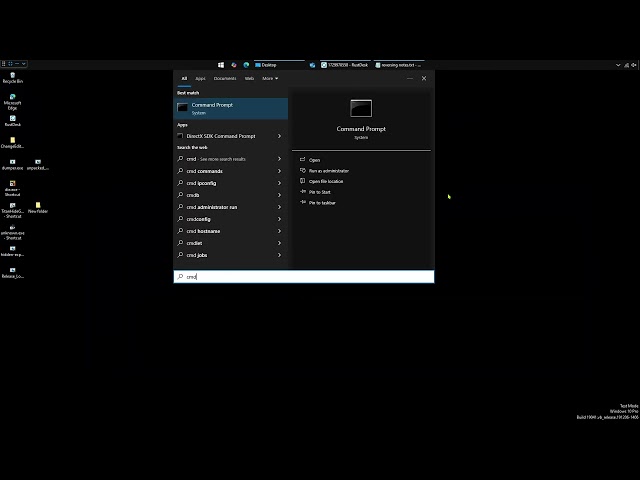640x480 pixels.
Task: Open Microsoft Edge from the taskbar
Action: tap(246, 65)
